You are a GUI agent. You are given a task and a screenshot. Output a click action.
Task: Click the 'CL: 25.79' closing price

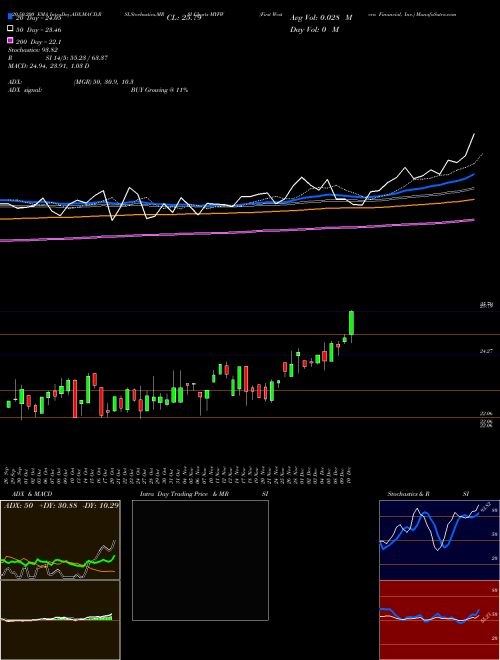click(184, 18)
